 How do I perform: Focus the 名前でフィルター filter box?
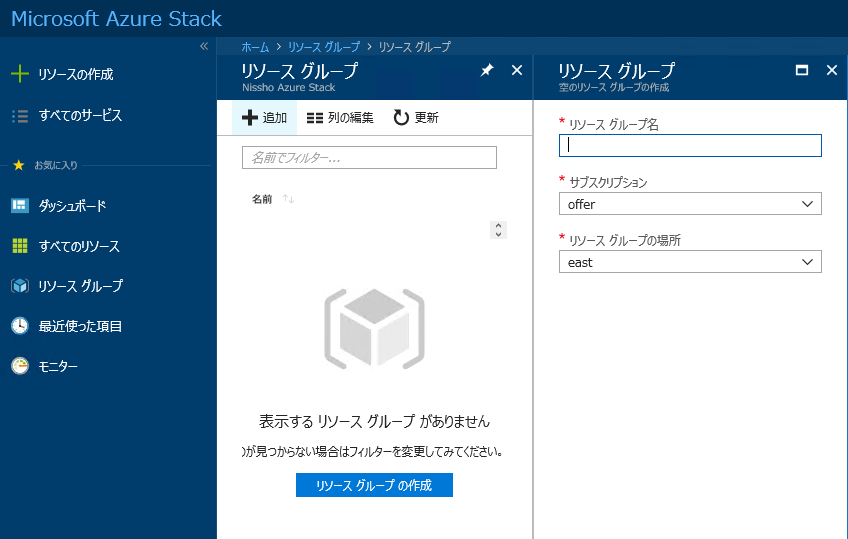point(369,157)
